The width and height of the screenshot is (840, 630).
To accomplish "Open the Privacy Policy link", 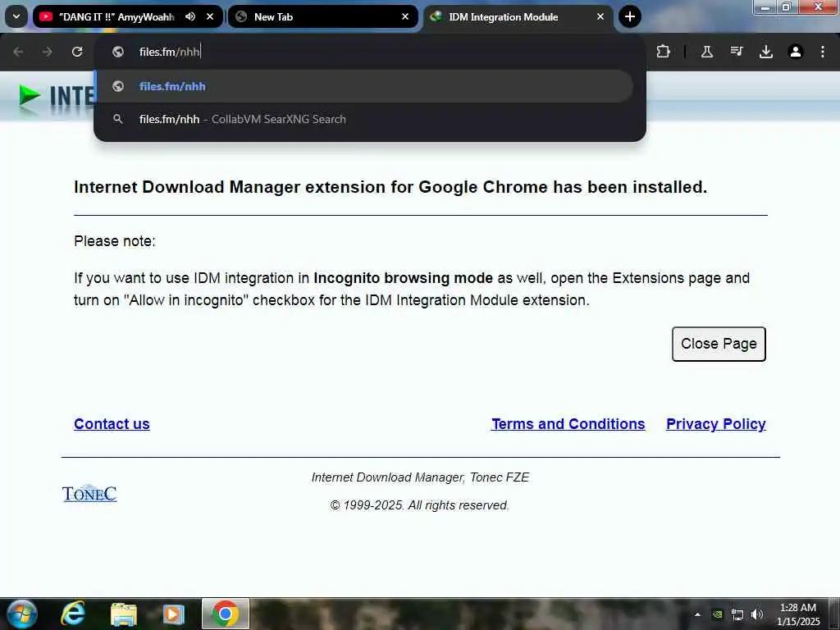I will [715, 424].
